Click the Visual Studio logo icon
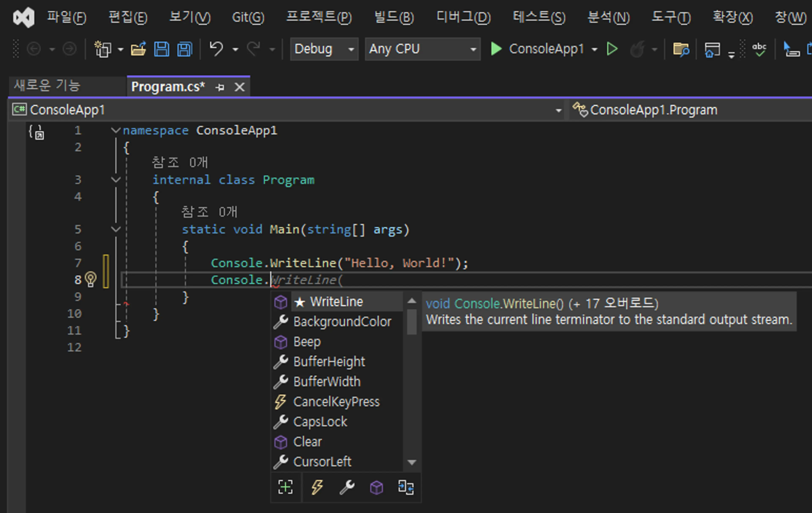 point(24,17)
